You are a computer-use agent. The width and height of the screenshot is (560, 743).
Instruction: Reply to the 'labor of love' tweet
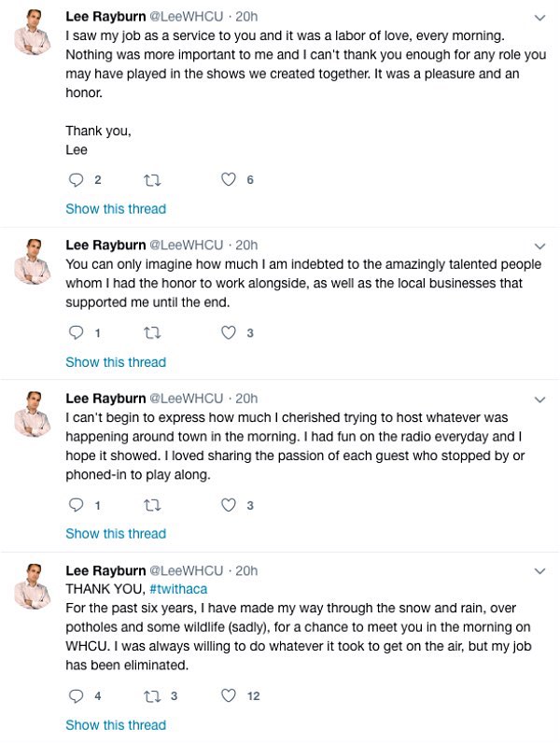tap(77, 180)
